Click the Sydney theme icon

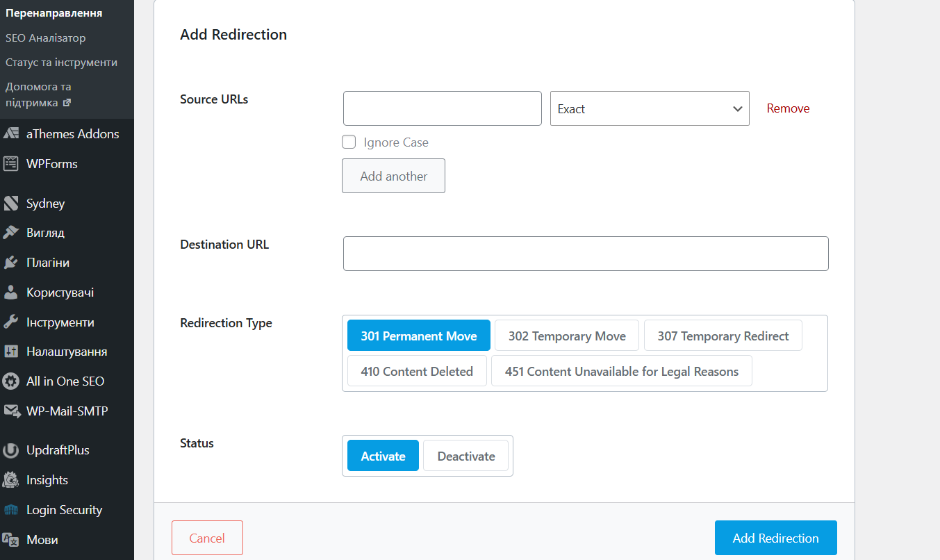point(11,204)
